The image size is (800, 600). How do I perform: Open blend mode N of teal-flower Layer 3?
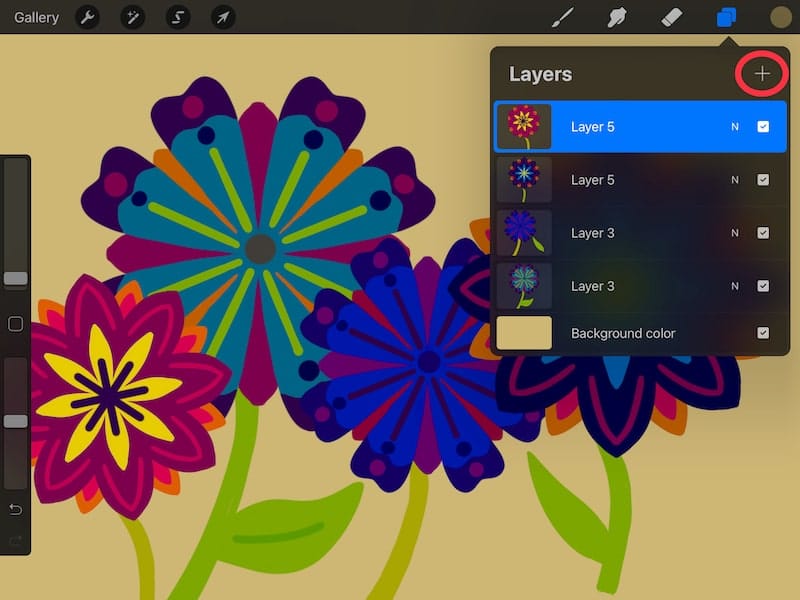pos(735,286)
